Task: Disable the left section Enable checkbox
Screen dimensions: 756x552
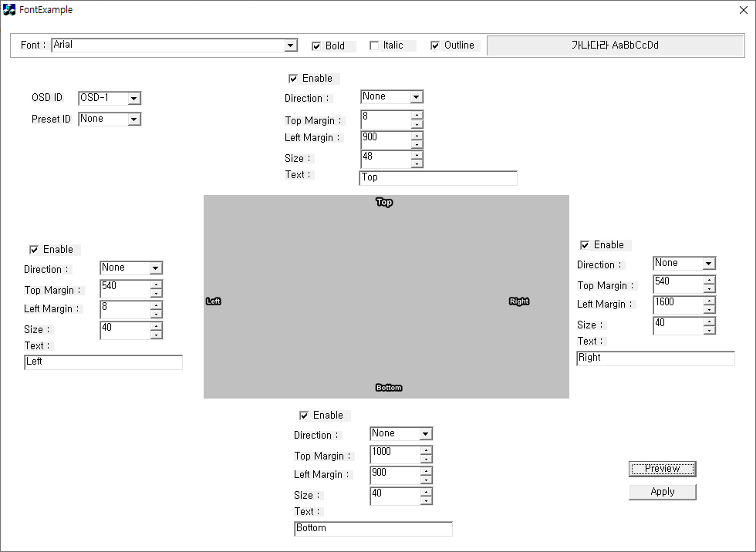Action: pyautogui.click(x=34, y=250)
